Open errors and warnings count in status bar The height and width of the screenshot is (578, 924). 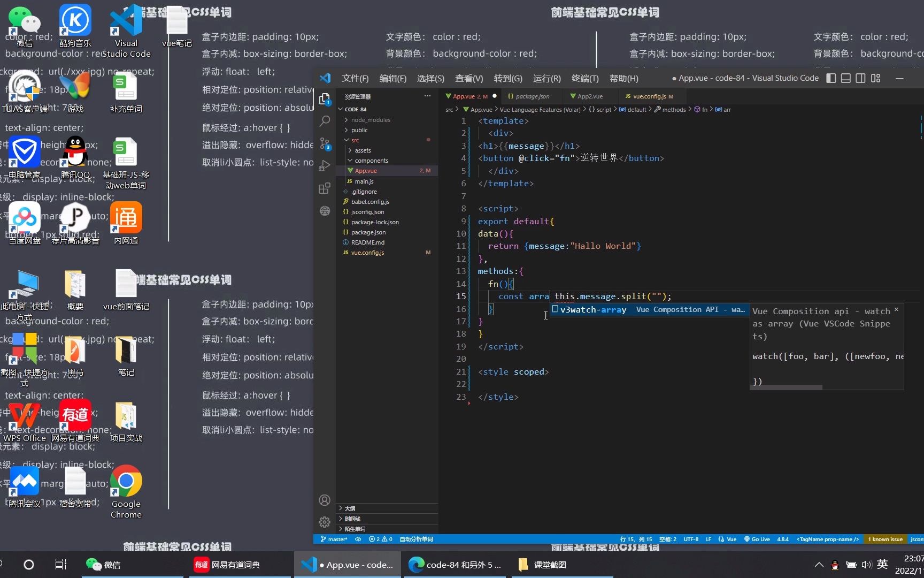click(381, 539)
